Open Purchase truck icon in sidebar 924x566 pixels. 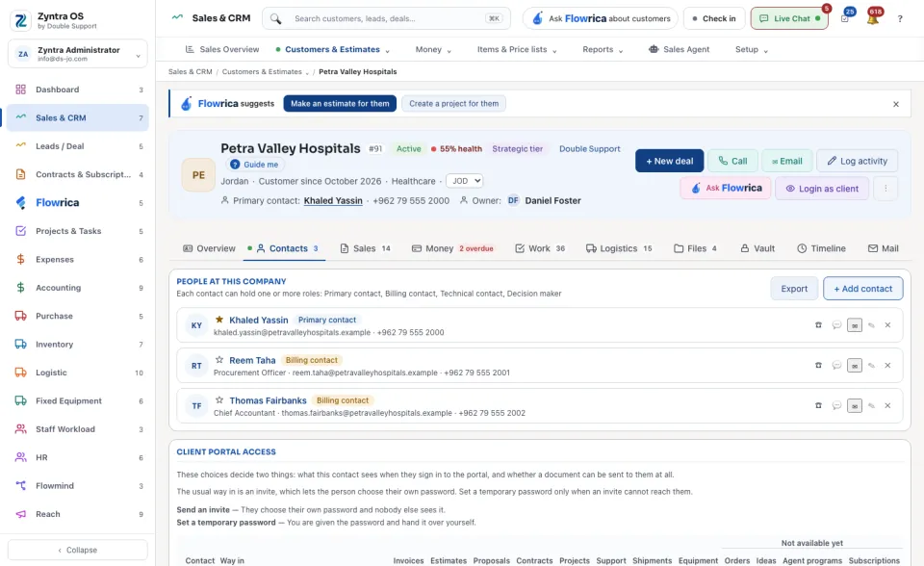(x=20, y=316)
